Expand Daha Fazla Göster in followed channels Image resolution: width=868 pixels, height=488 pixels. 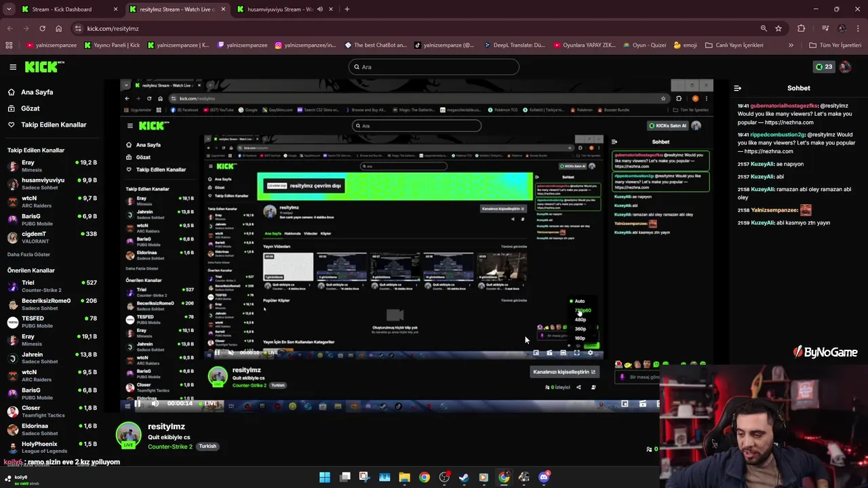point(28,254)
